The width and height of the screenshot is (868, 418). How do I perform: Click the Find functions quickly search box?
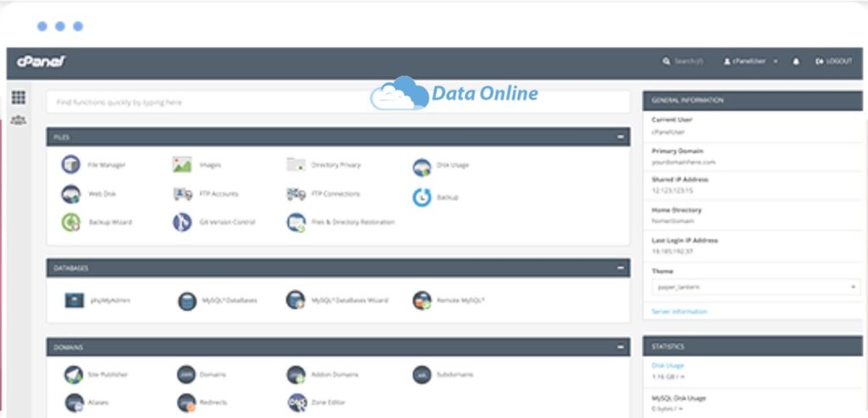[x=338, y=103]
